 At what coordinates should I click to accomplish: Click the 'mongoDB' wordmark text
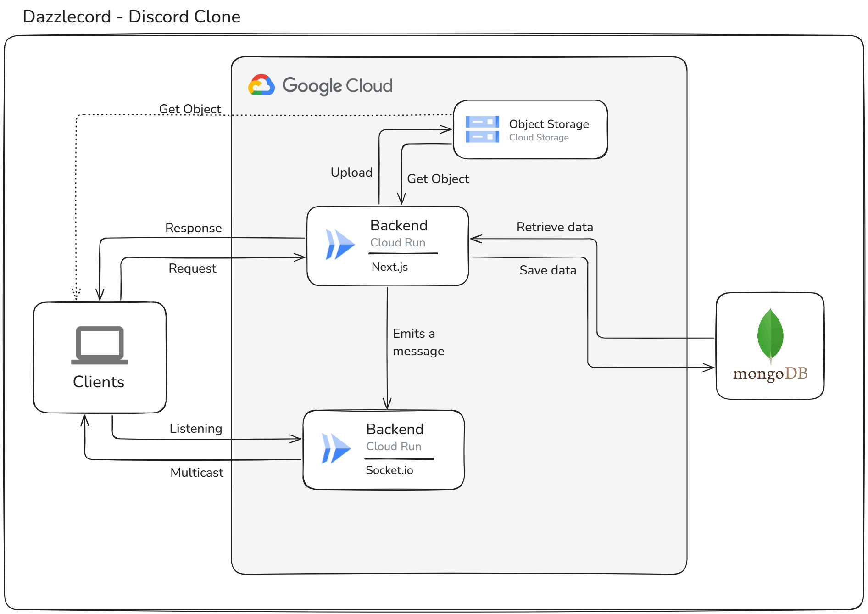pos(770,374)
